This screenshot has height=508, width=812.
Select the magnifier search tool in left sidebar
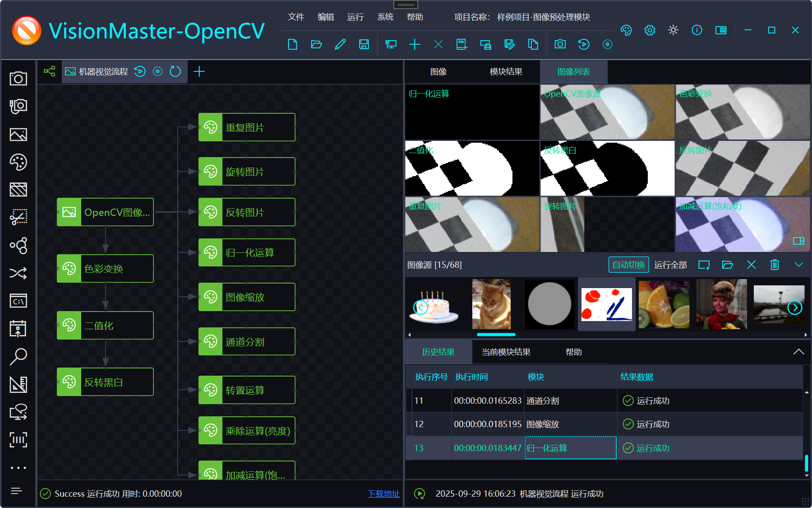(x=18, y=356)
